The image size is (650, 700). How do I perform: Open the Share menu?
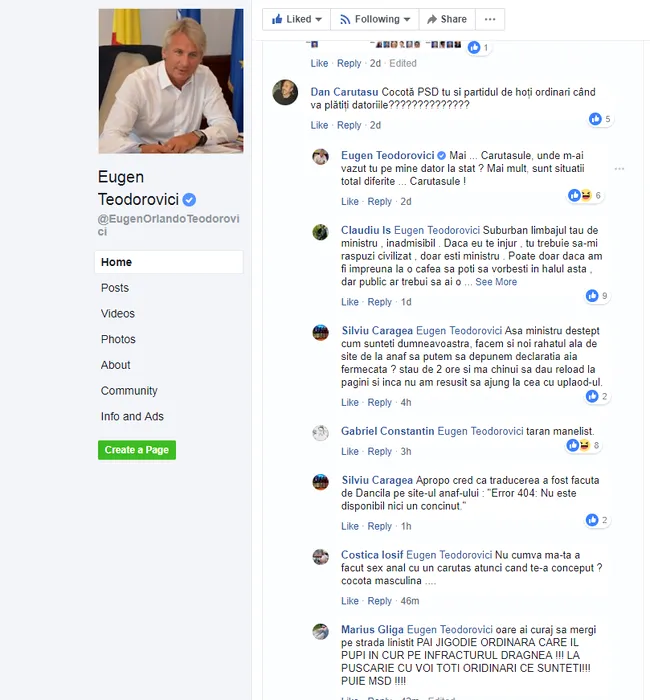click(x=447, y=19)
